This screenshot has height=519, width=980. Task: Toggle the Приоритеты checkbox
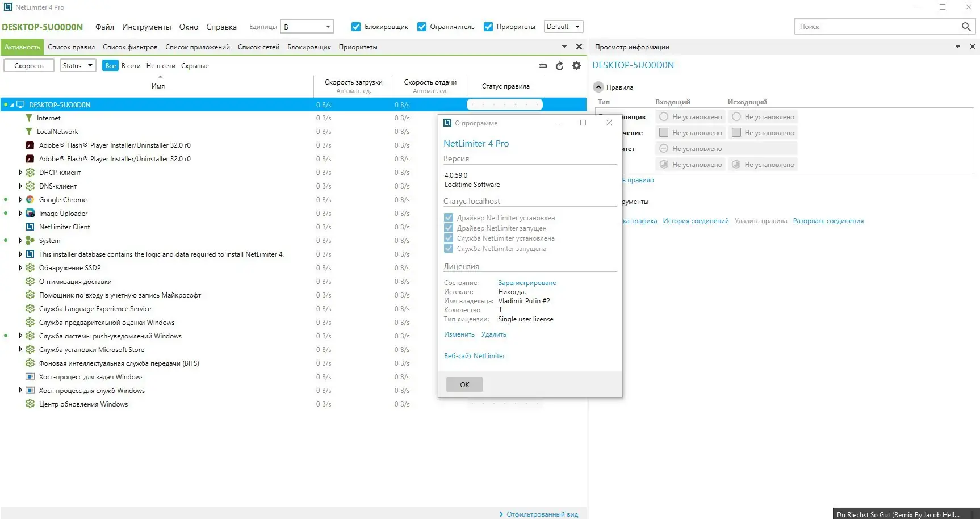coord(489,26)
